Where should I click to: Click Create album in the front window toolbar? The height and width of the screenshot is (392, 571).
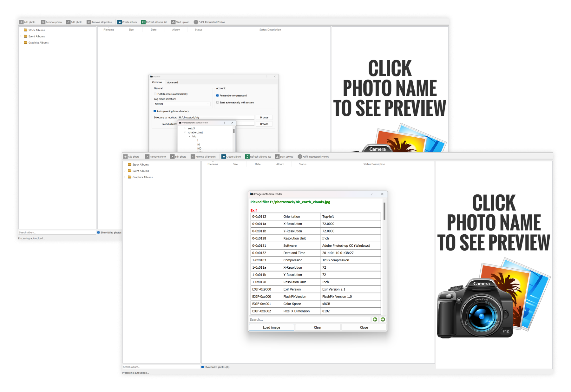pyautogui.click(x=231, y=157)
